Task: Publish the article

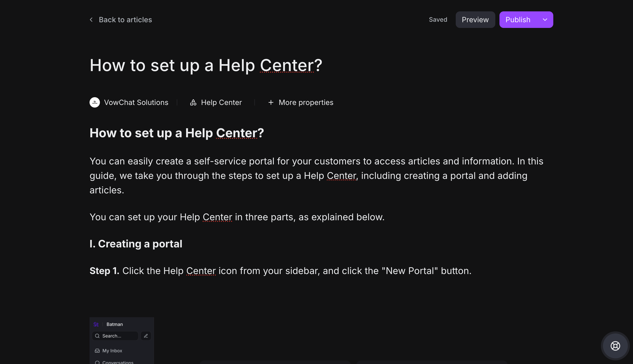Action: point(518,20)
